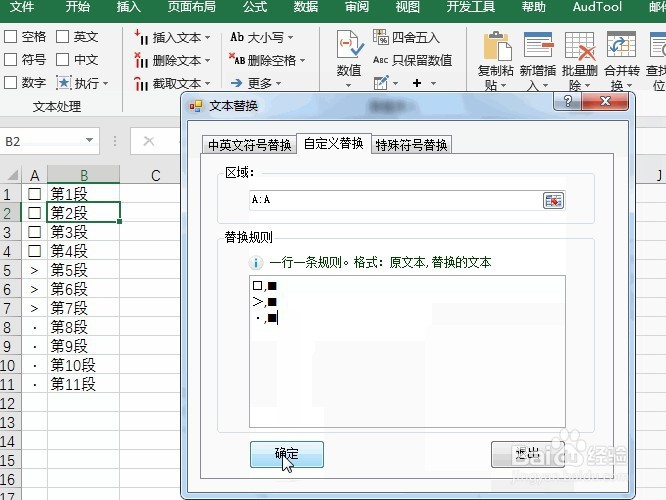This screenshot has height=500, width=666.
Task: Click the More (更多) arrow icon
Action: point(237,83)
